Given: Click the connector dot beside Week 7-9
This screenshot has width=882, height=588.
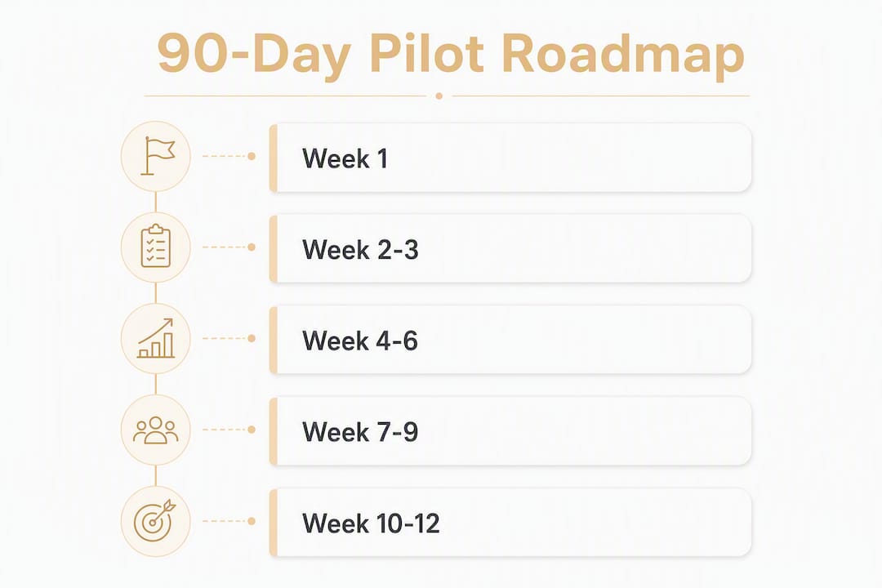Looking at the screenshot, I should coord(252,430).
